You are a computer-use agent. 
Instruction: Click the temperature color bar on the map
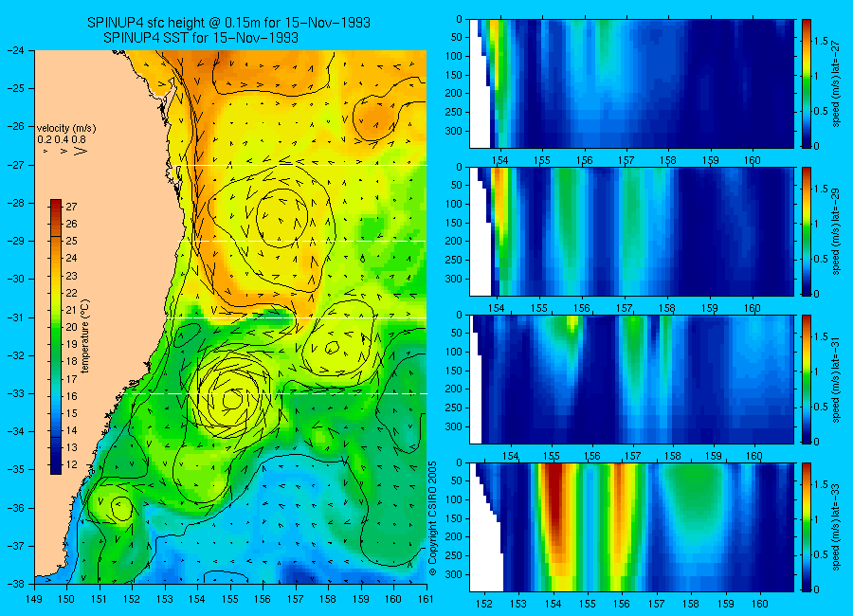[x=56, y=336]
